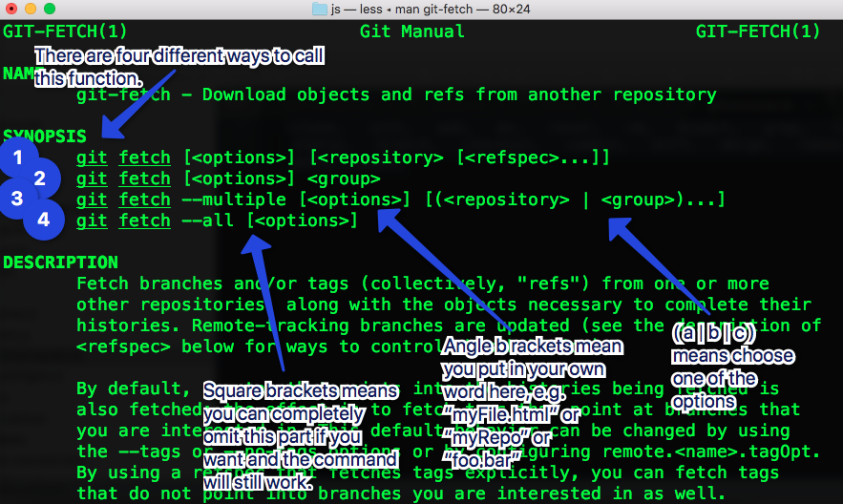Screen dimensions: 843x504
Task: Click the GIT-FETCH(1) header at top right
Action: [758, 31]
